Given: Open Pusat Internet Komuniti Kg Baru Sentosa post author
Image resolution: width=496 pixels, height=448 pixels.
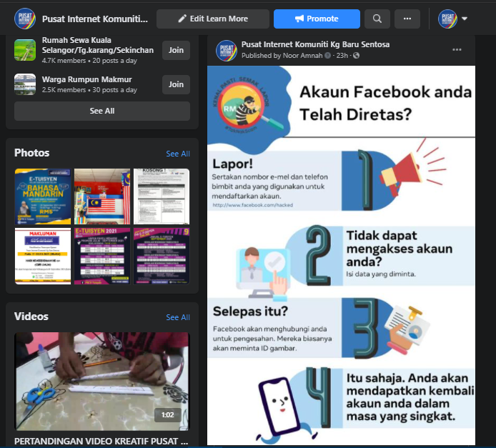Looking at the screenshot, I should (315, 44).
